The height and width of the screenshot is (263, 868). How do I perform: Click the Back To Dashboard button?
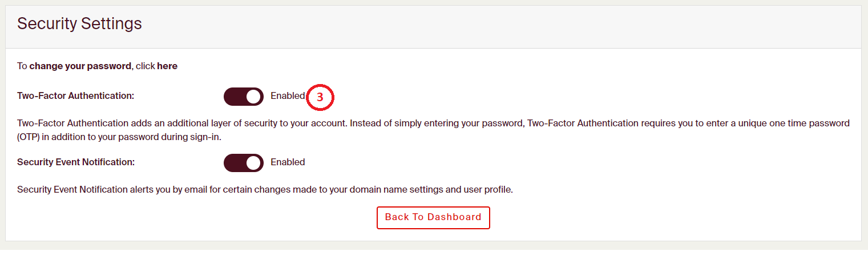coord(433,218)
